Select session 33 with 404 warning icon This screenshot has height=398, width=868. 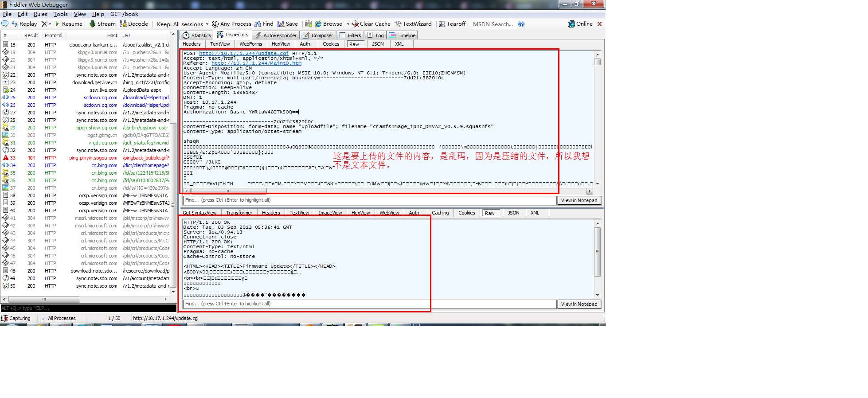coord(6,158)
